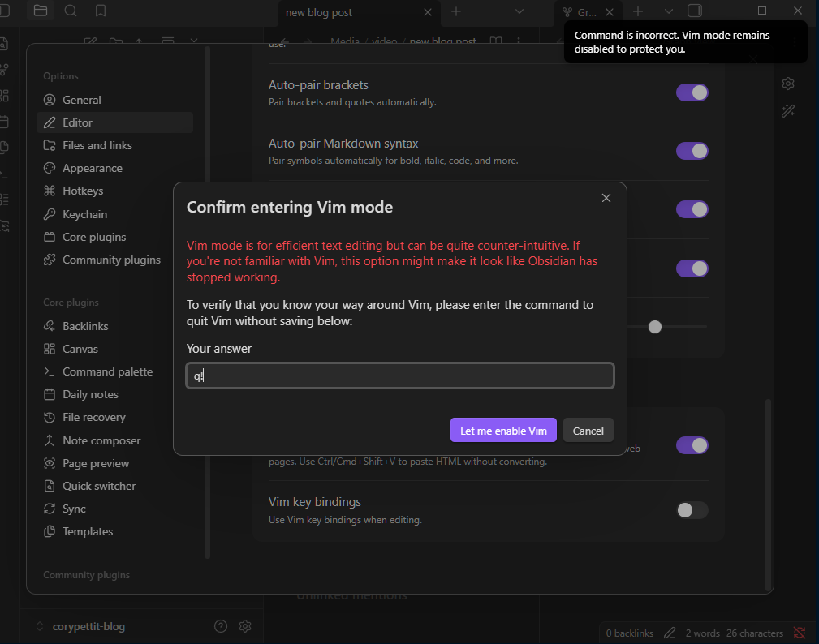This screenshot has width=819, height=644.
Task: Click the right sidebar gear icon
Action: pos(788,84)
